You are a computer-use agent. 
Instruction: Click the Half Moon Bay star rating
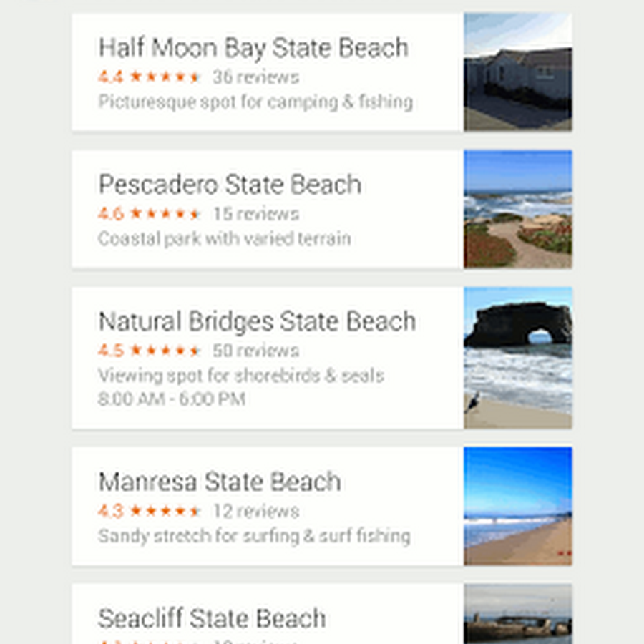click(149, 77)
